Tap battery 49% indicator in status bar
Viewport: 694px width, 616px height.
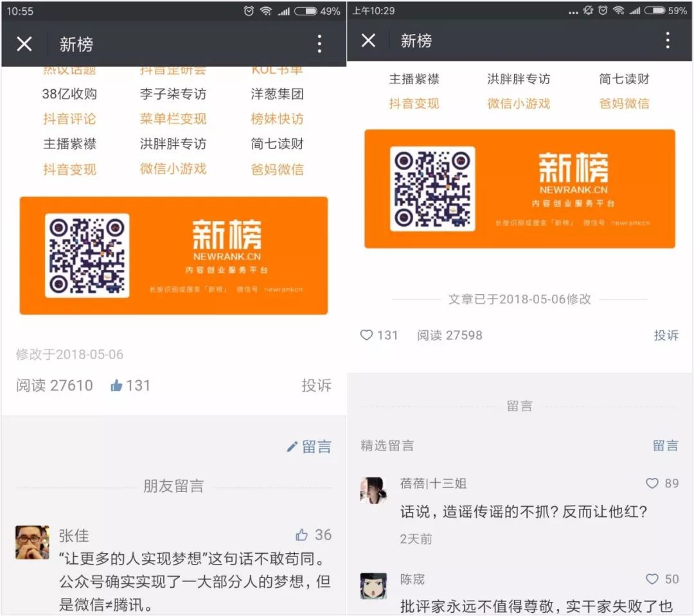pos(317,11)
